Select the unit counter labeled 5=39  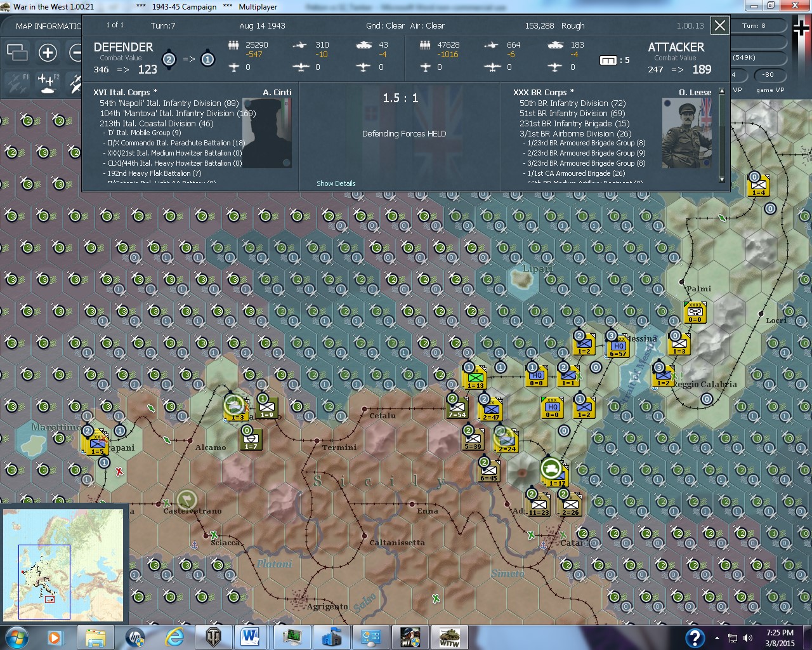tap(473, 439)
